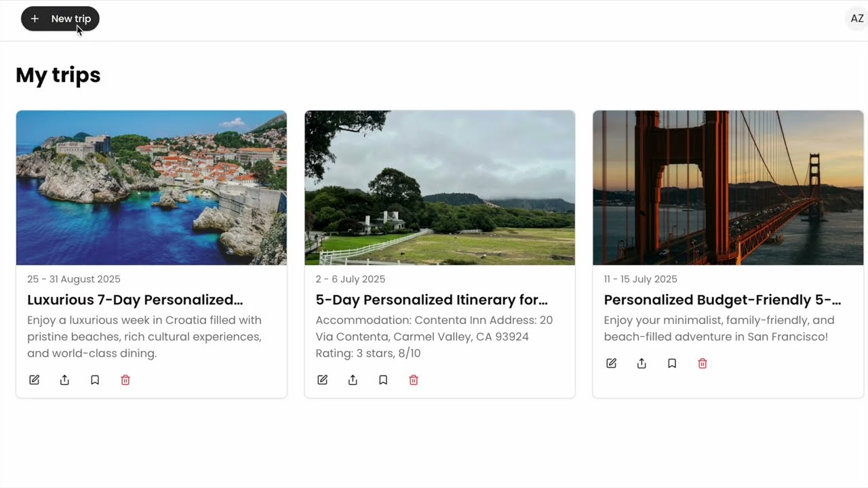
Task: Share the Carmel Valley 5-day itinerary
Action: [x=353, y=380]
